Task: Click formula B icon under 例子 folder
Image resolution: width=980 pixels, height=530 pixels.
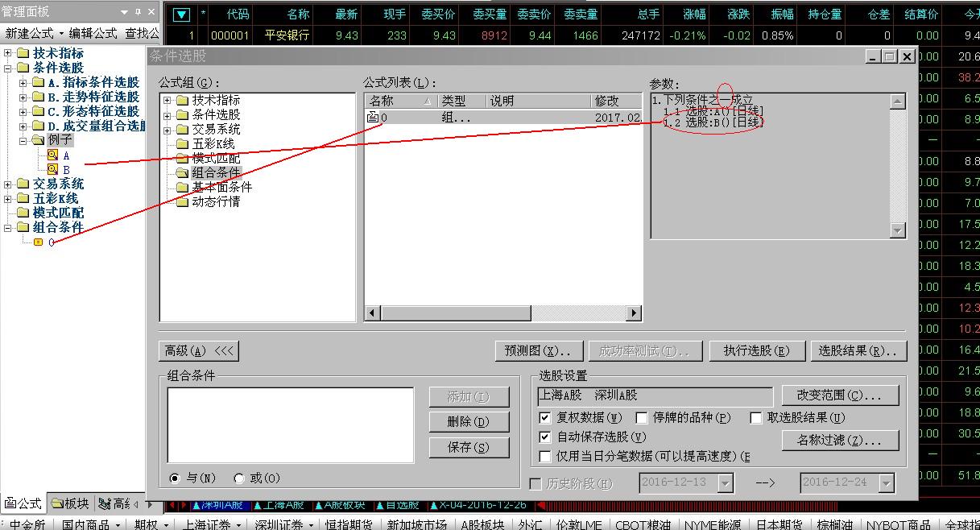Action: (x=52, y=169)
